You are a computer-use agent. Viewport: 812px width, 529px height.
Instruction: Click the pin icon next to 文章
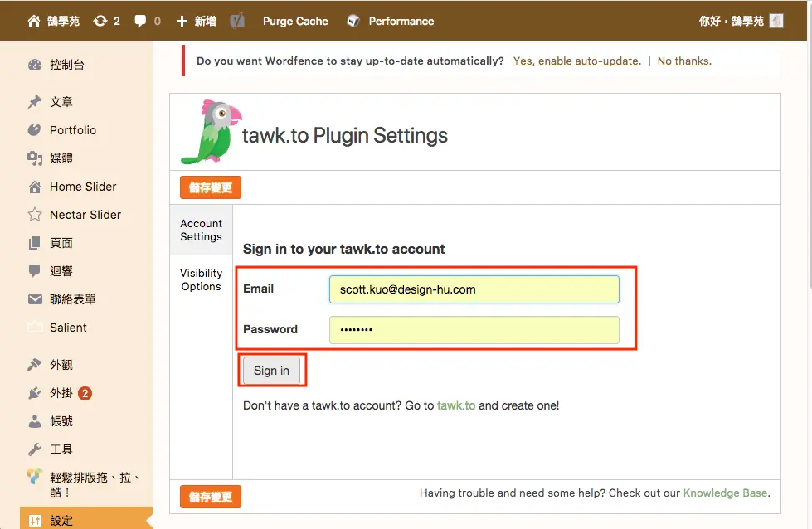[35, 102]
